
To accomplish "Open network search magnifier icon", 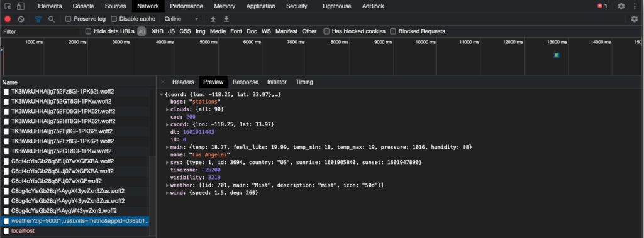I will tap(52, 19).
